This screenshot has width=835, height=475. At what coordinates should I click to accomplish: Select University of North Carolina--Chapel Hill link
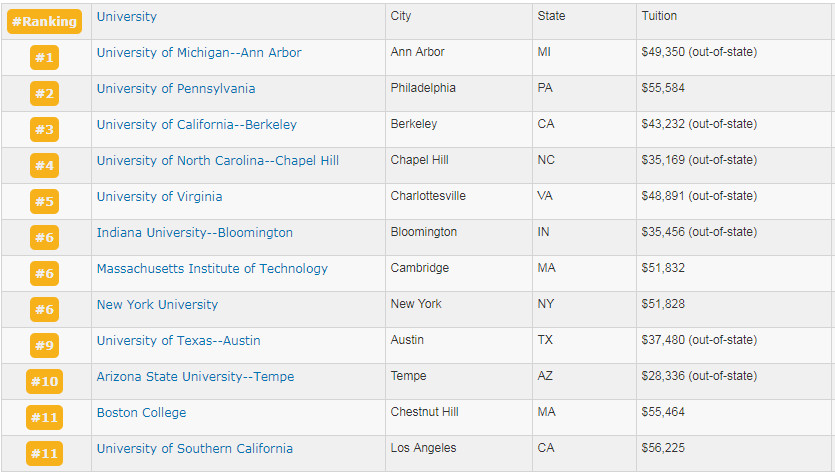tap(217, 161)
